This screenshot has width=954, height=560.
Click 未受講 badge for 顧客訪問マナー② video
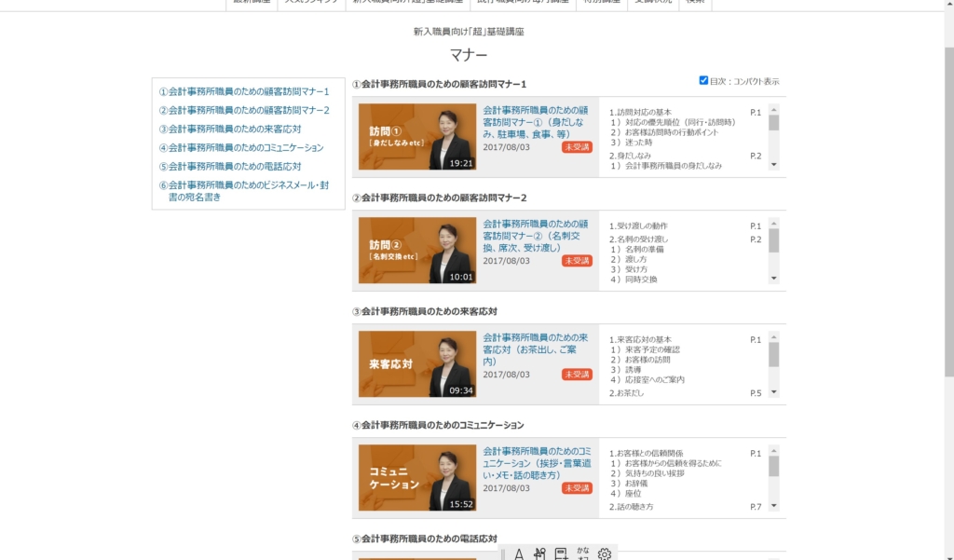(577, 261)
